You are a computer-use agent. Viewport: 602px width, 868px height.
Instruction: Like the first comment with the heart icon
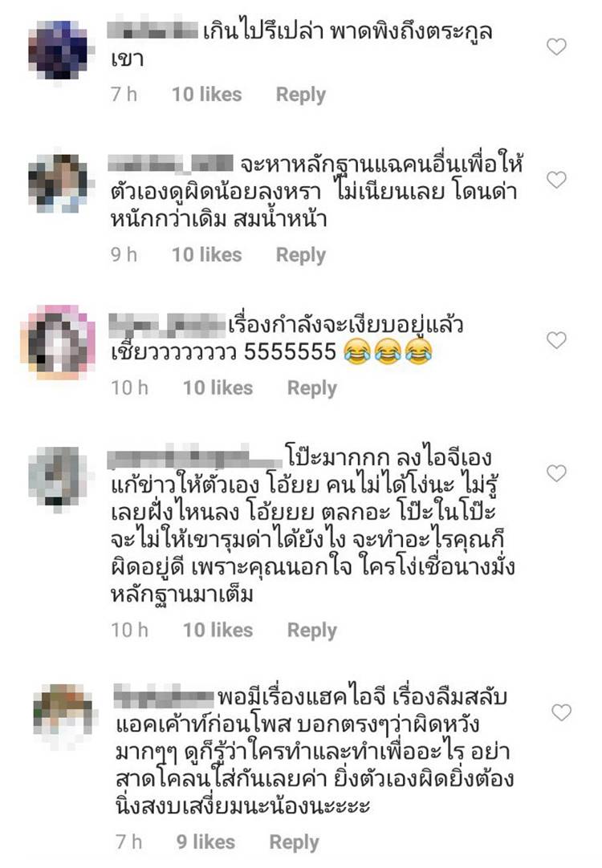point(556,47)
